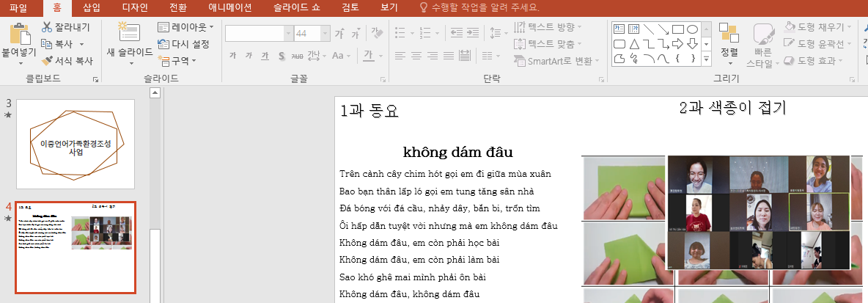Viewport: 868px width, 303px height.
Task: Toggle Center alignment paragraph
Action: click(416, 56)
